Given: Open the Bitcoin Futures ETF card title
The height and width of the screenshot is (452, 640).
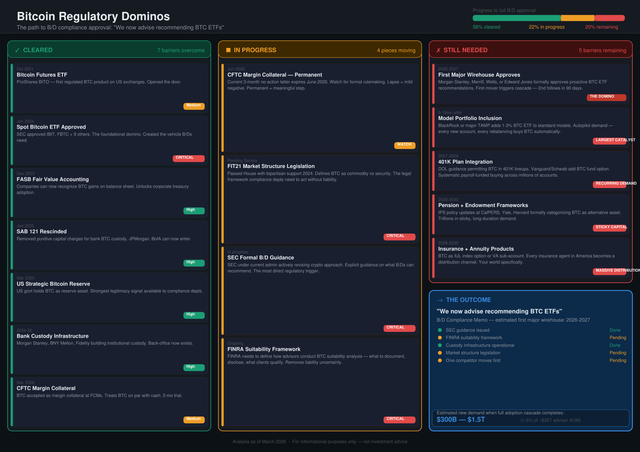Looking at the screenshot, I should point(42,75).
